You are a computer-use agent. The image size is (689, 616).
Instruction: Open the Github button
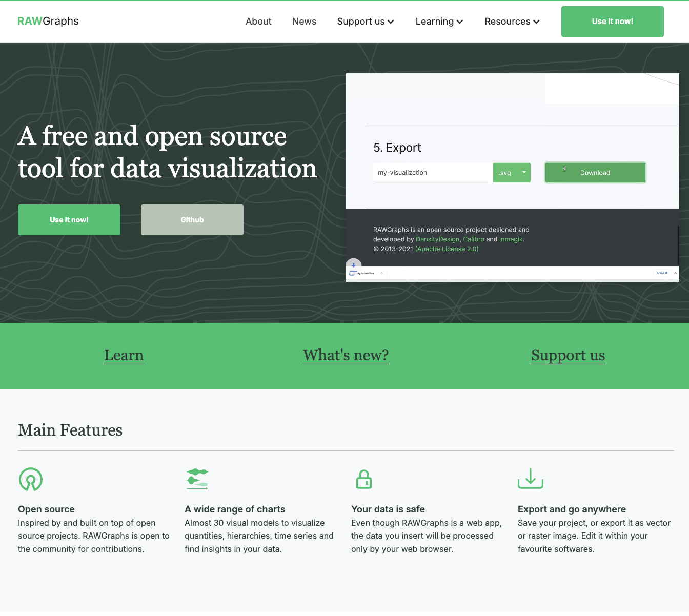(x=192, y=220)
